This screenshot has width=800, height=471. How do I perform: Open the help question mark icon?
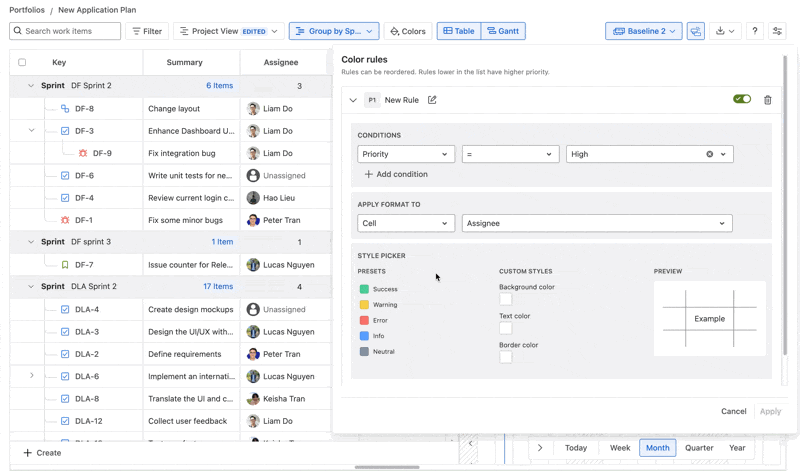(755, 31)
